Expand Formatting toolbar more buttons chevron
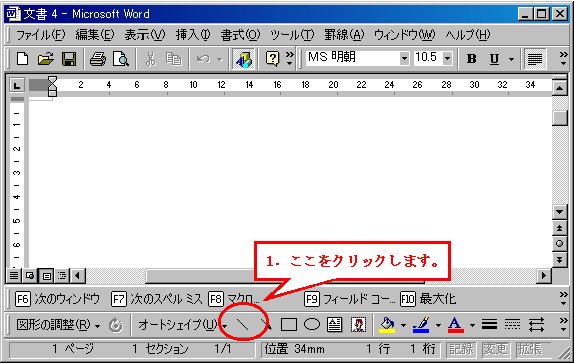The image size is (574, 364). click(x=564, y=59)
